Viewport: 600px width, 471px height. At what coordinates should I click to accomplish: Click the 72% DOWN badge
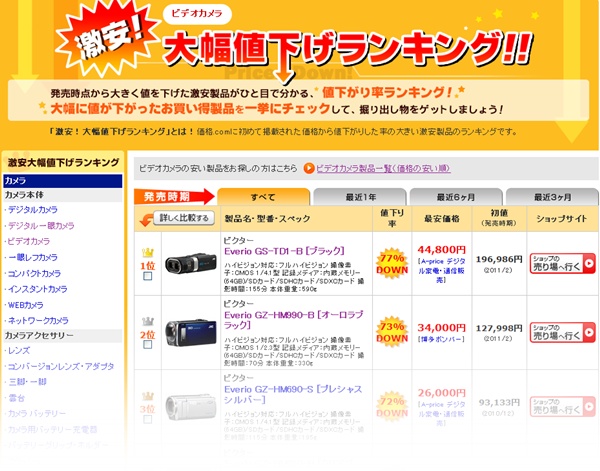click(x=392, y=407)
